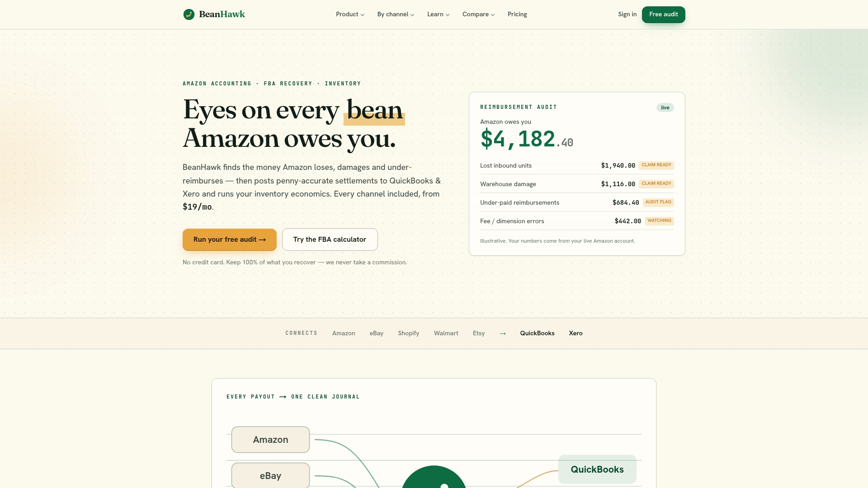Click the Illustrative disclaimer note

(x=557, y=241)
